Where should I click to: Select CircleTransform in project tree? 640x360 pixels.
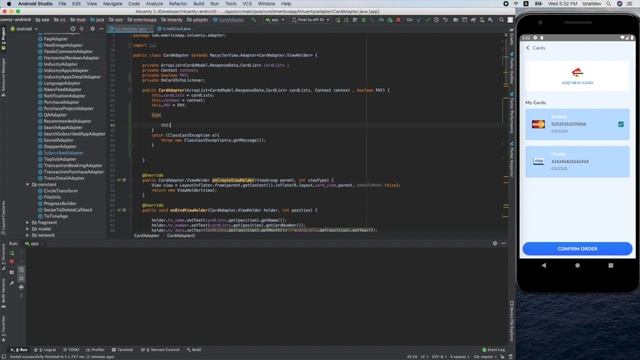point(58,191)
